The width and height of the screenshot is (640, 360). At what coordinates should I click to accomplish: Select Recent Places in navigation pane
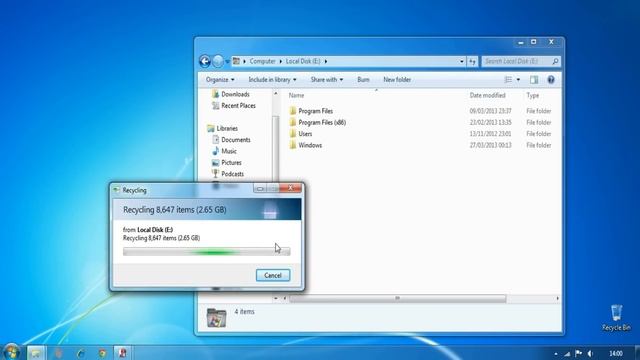[x=238, y=106]
